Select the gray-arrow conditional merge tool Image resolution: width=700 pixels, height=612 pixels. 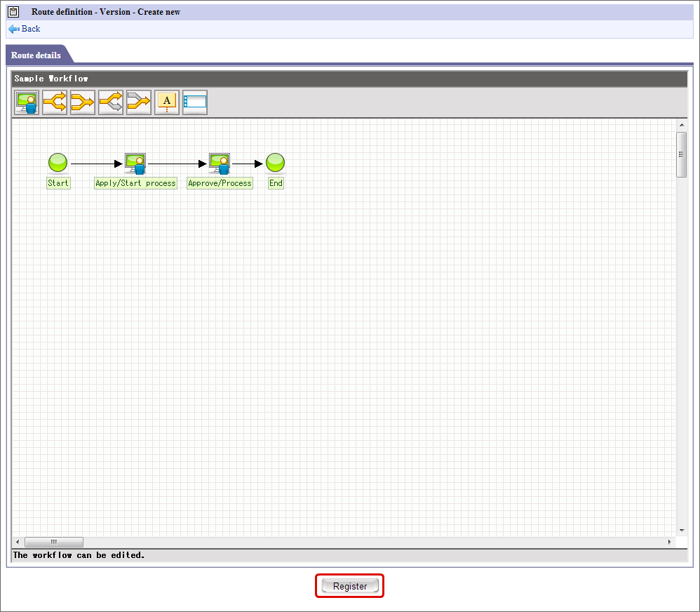pyautogui.click(x=139, y=102)
